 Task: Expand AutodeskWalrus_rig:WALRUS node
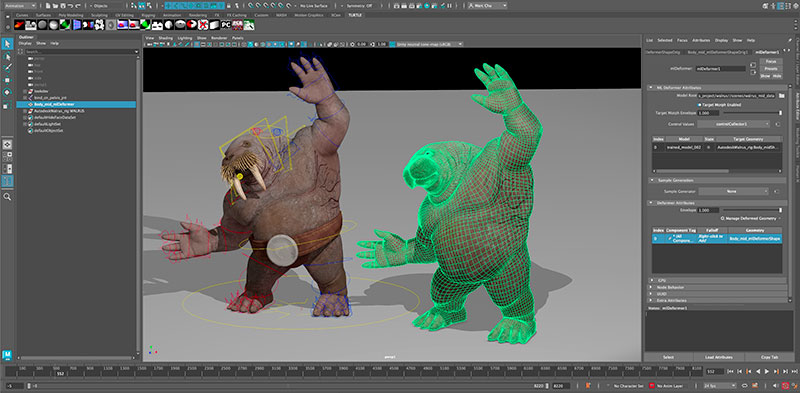pos(24,111)
